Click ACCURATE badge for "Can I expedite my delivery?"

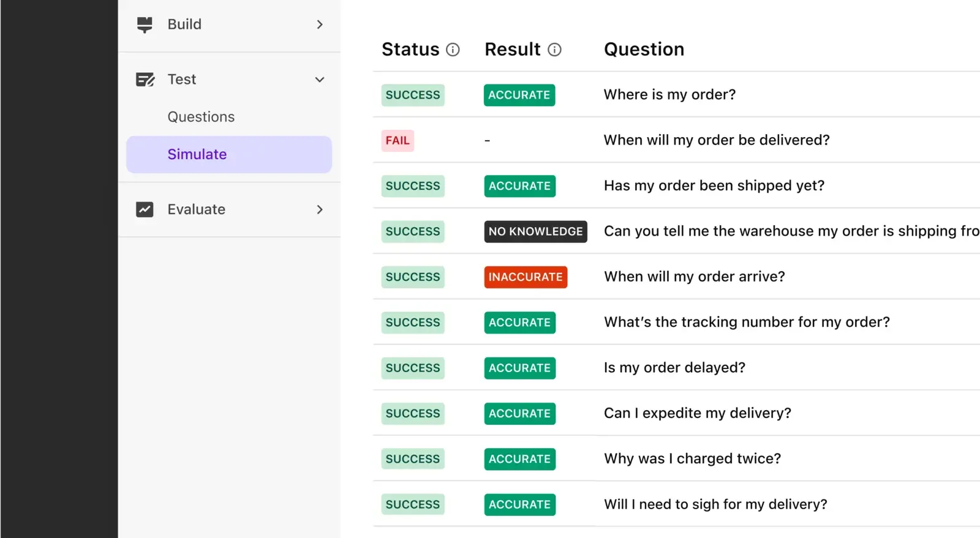pos(519,414)
